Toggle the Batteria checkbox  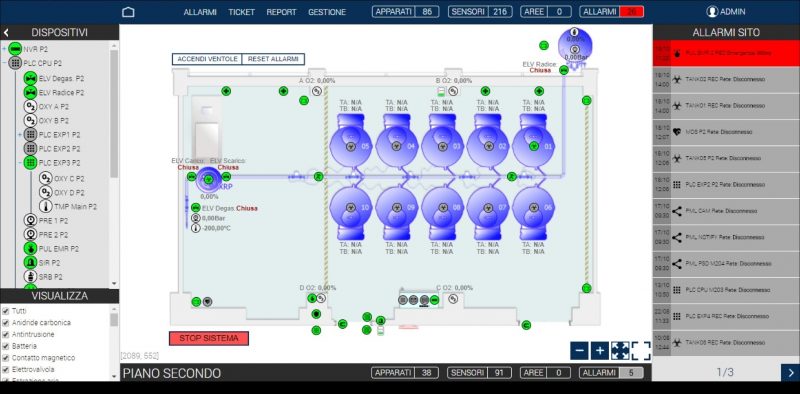(x=6, y=346)
